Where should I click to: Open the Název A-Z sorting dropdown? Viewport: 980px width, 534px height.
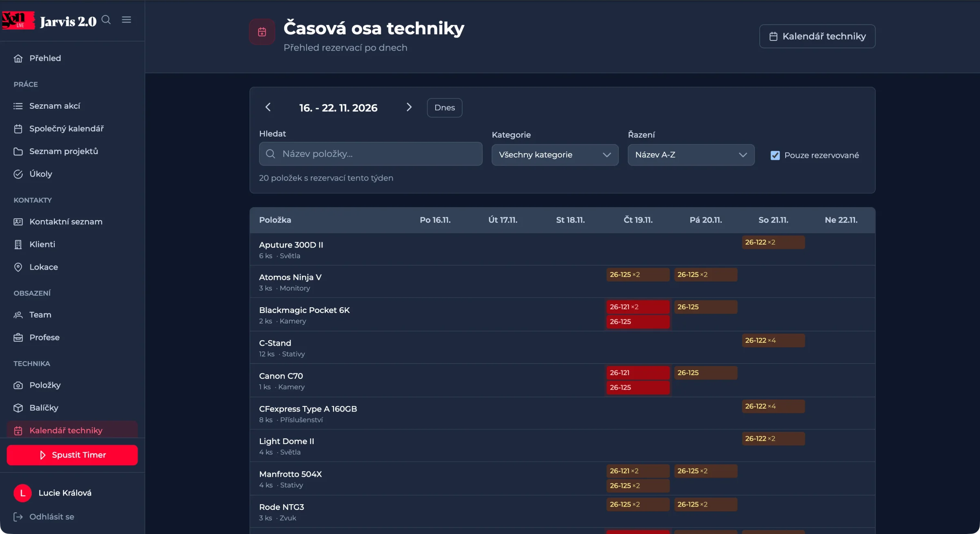pyautogui.click(x=691, y=155)
